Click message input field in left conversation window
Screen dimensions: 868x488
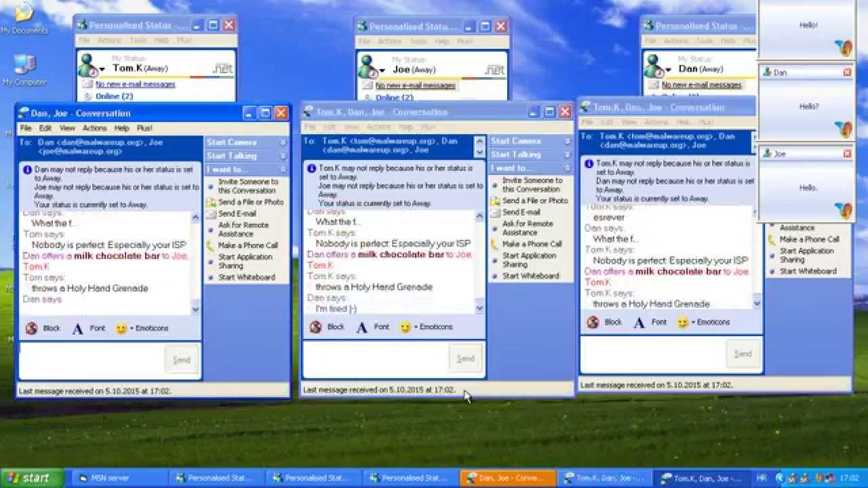pos(91,360)
